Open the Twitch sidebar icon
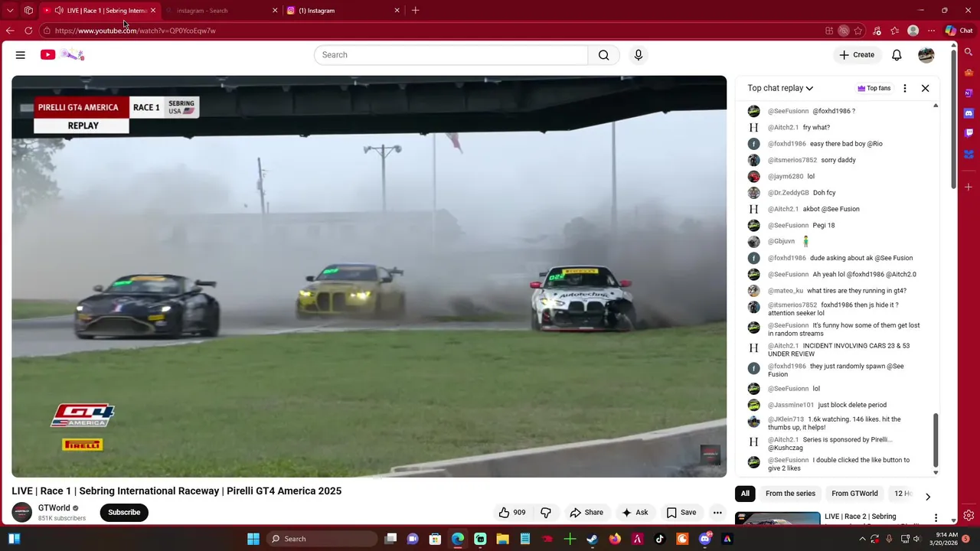 (969, 133)
